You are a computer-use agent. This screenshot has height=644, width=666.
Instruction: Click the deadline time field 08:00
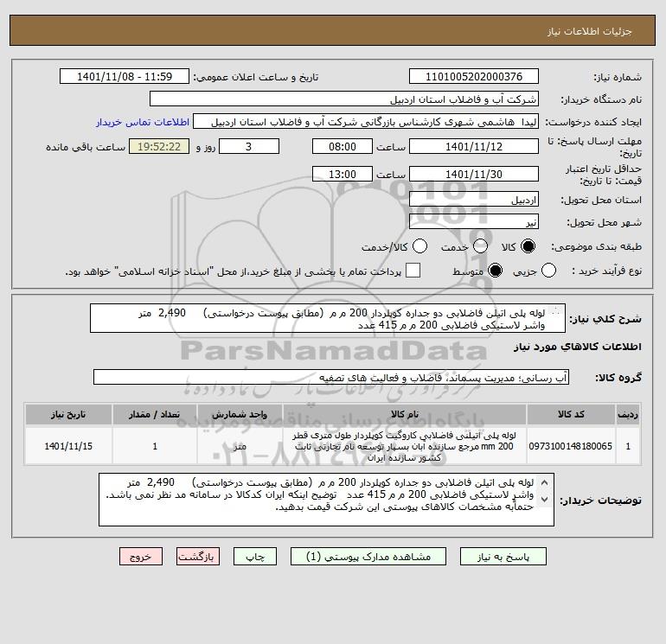click(343, 146)
